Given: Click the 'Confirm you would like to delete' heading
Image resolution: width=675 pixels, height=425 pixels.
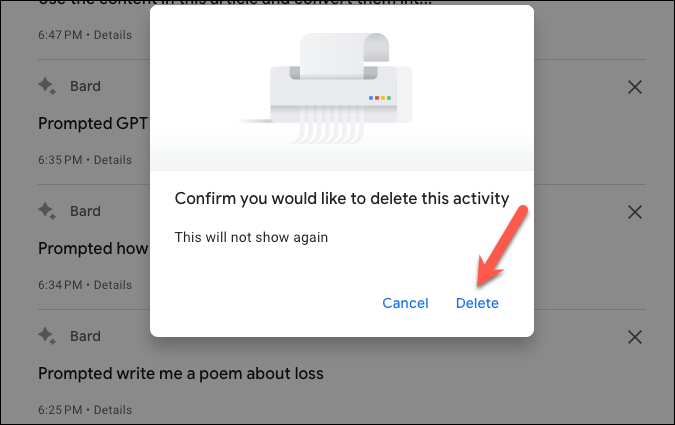Looking at the screenshot, I should tap(342, 199).
